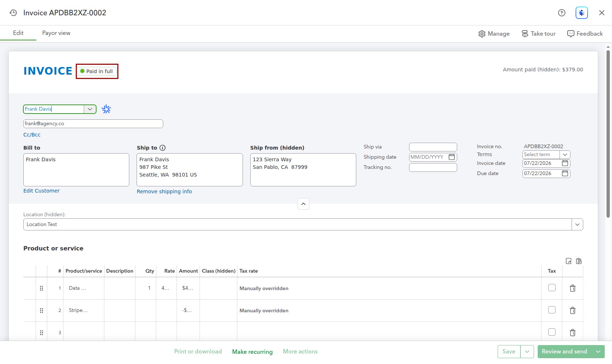The height and width of the screenshot is (364, 612).
Task: Open the Save options arrow
Action: click(x=527, y=352)
